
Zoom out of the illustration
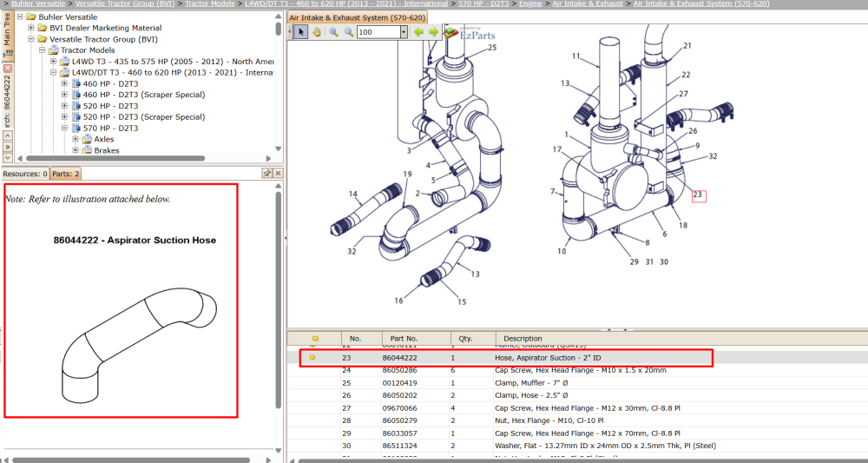349,32
